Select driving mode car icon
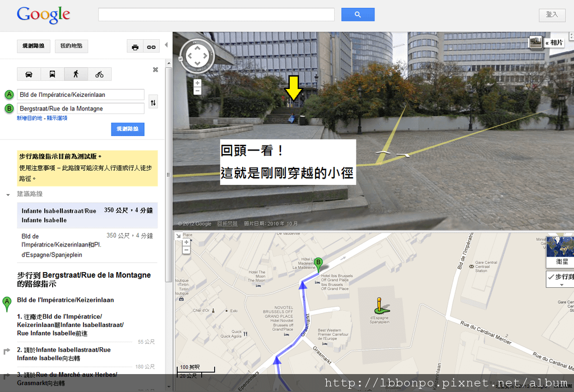The image size is (574, 392). (29, 74)
